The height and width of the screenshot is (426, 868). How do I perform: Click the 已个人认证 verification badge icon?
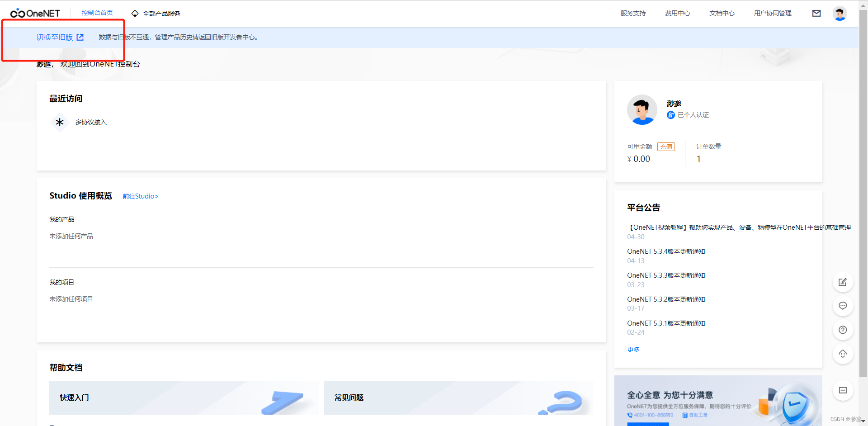tap(671, 115)
